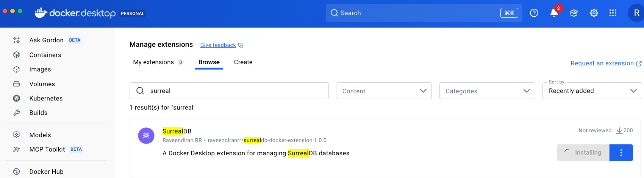Click the Ask Gordon BETA badge
Image resolution: width=644 pixels, height=178 pixels.
pyautogui.click(x=75, y=40)
